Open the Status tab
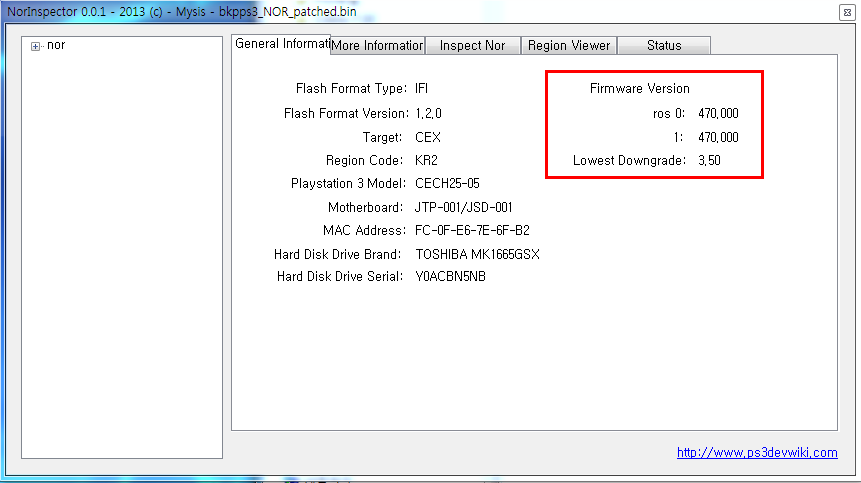 tap(663, 46)
